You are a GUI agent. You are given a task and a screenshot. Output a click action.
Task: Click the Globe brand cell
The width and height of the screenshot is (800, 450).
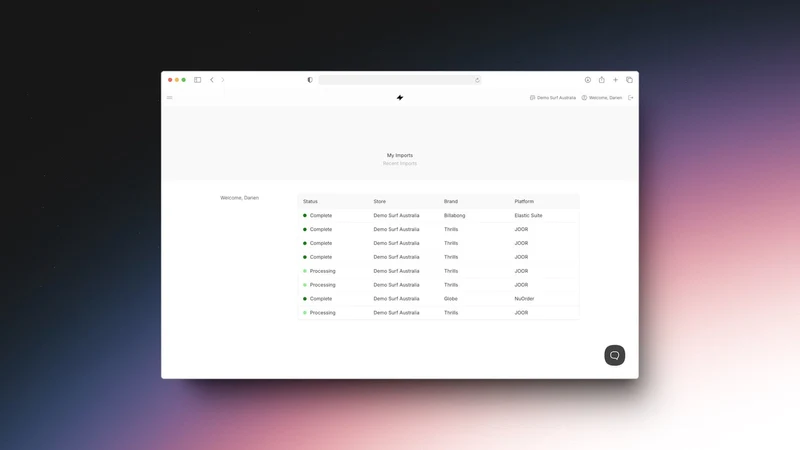point(451,298)
